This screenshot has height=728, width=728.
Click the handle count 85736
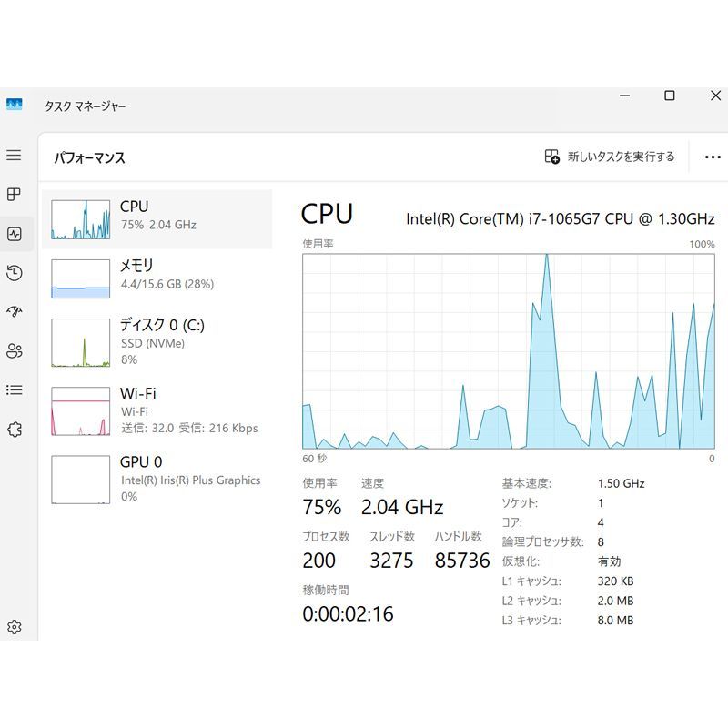pyautogui.click(x=462, y=561)
